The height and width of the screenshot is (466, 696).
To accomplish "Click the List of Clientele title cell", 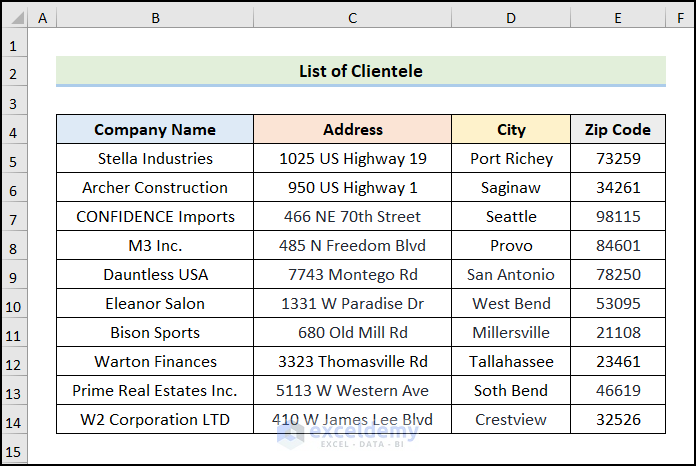I will tap(360, 71).
